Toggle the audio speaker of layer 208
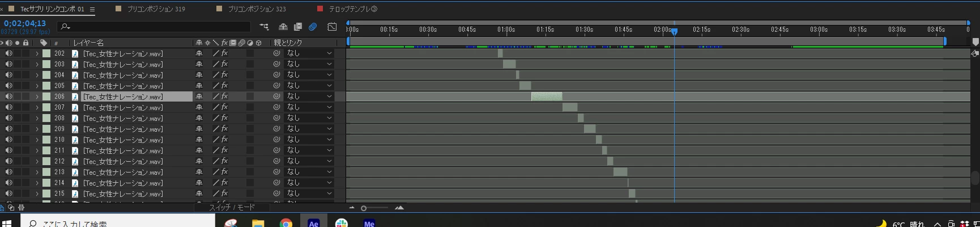The width and height of the screenshot is (980, 227). click(x=8, y=118)
